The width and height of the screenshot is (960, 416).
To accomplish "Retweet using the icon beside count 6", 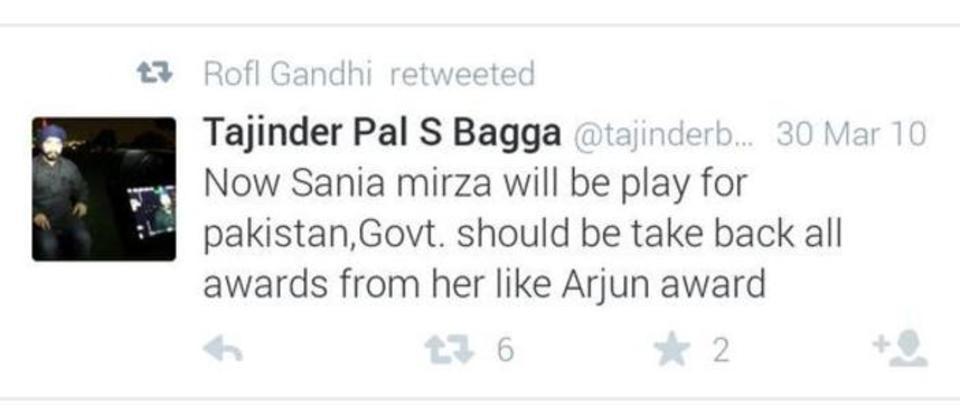I will 450,351.
